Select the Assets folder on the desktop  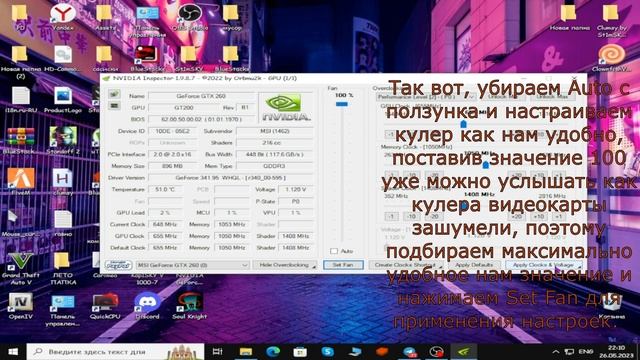[x=105, y=17]
